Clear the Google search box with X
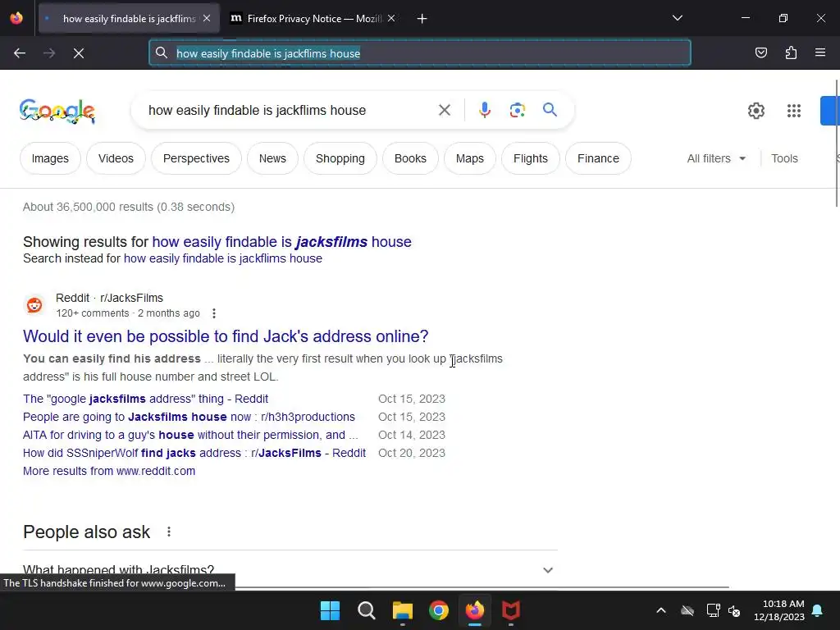Image resolution: width=840 pixels, height=630 pixels. [x=444, y=111]
